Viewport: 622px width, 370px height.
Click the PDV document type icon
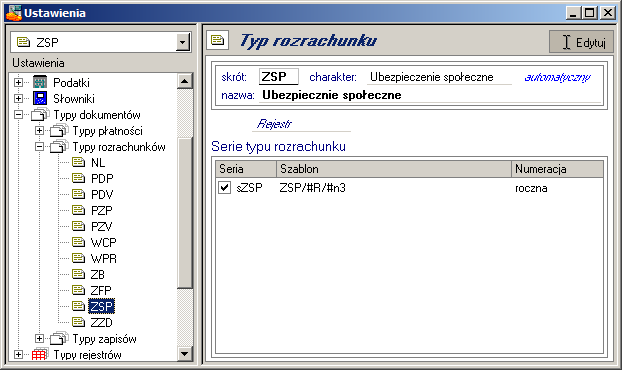[79, 194]
